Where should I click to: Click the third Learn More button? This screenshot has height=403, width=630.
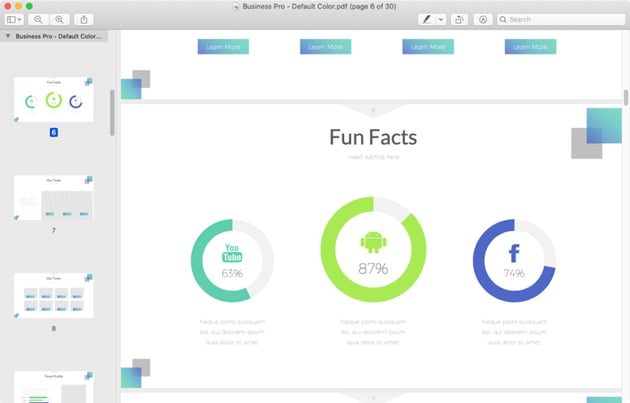(428, 47)
